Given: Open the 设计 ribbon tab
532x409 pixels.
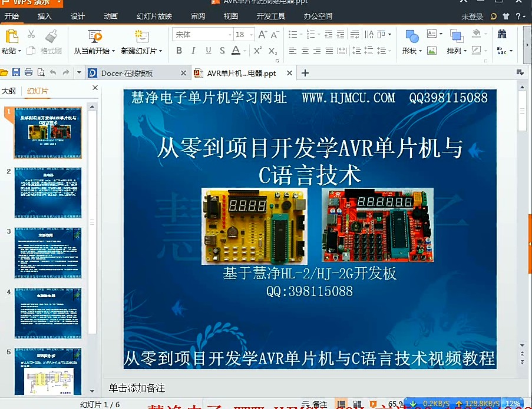Looking at the screenshot, I should (x=78, y=16).
